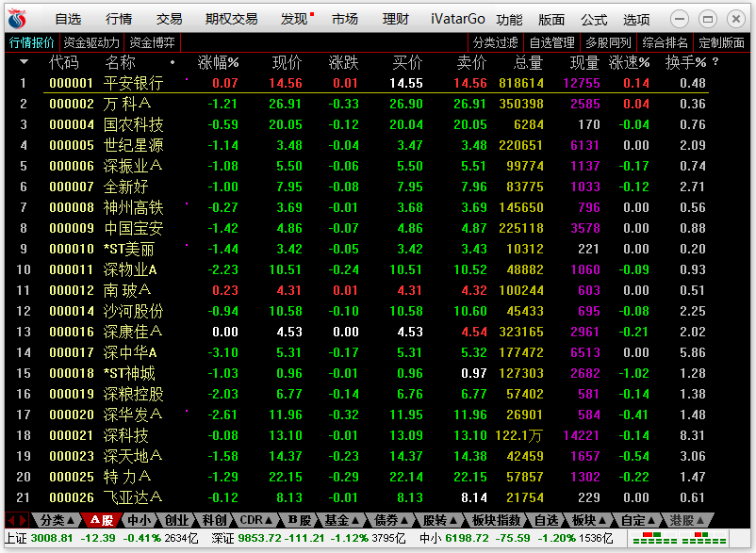This screenshot has height=553, width=756.
Task: Open the 版面 menu
Action: 551,20
